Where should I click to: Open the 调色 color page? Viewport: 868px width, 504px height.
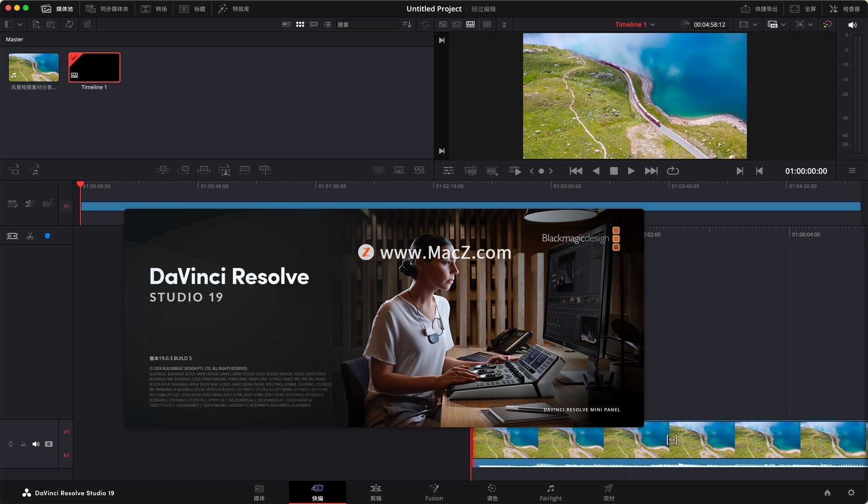click(x=492, y=492)
